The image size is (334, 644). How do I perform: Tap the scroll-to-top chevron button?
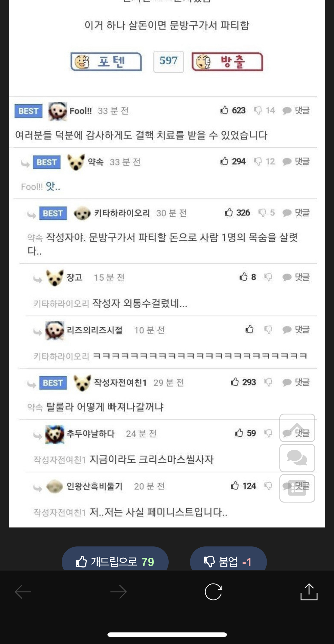297,428
